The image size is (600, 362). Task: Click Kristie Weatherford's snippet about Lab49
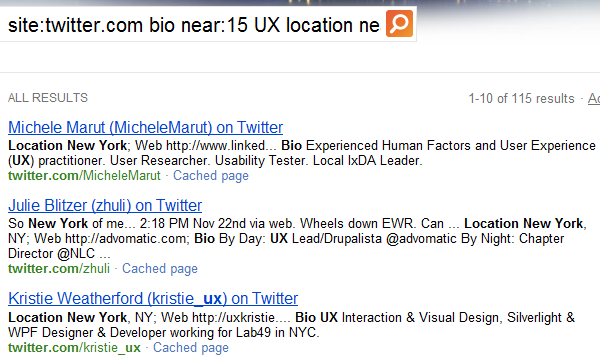tap(292, 325)
